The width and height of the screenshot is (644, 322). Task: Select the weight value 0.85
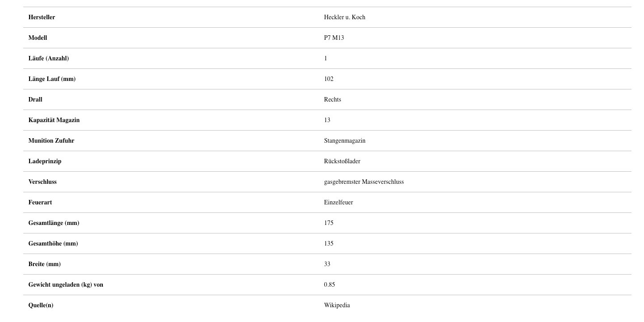tap(329, 285)
